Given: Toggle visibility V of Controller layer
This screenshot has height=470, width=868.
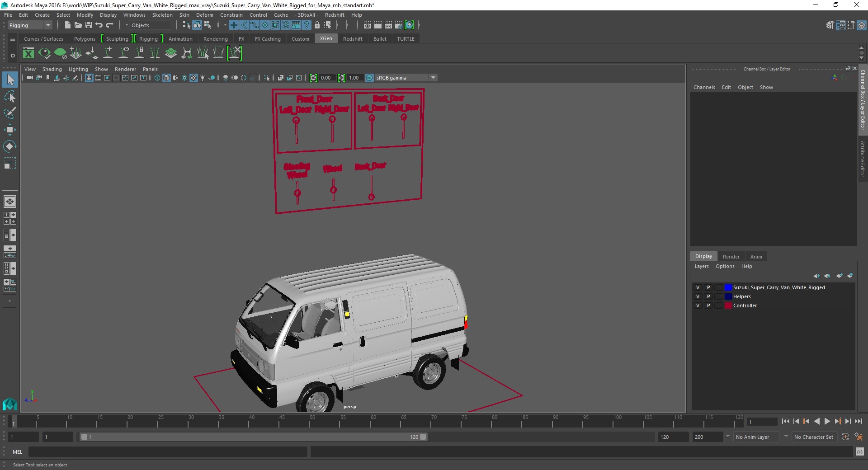Looking at the screenshot, I should 698,305.
